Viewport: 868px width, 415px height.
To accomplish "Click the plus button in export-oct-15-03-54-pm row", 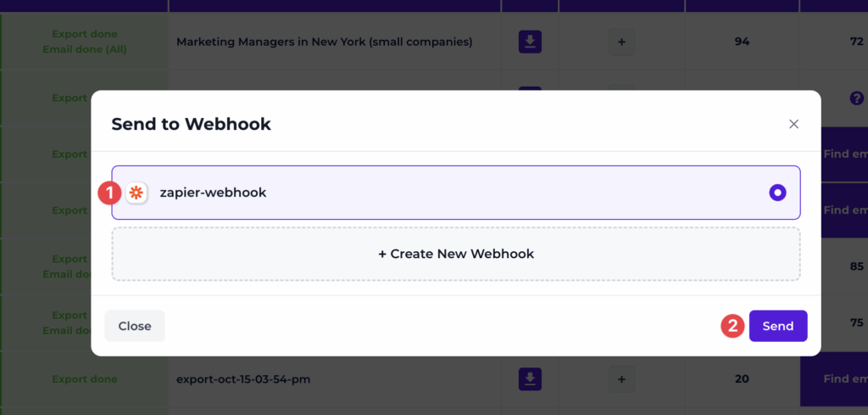I will (x=621, y=379).
